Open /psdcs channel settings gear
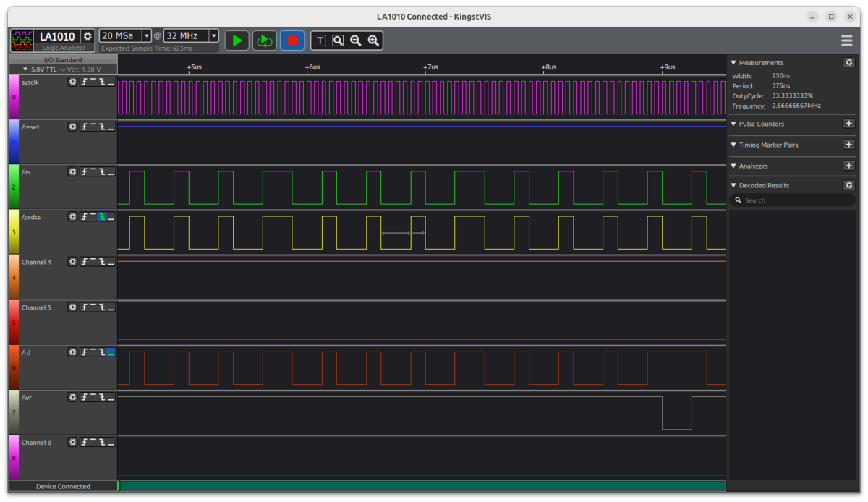 72,216
